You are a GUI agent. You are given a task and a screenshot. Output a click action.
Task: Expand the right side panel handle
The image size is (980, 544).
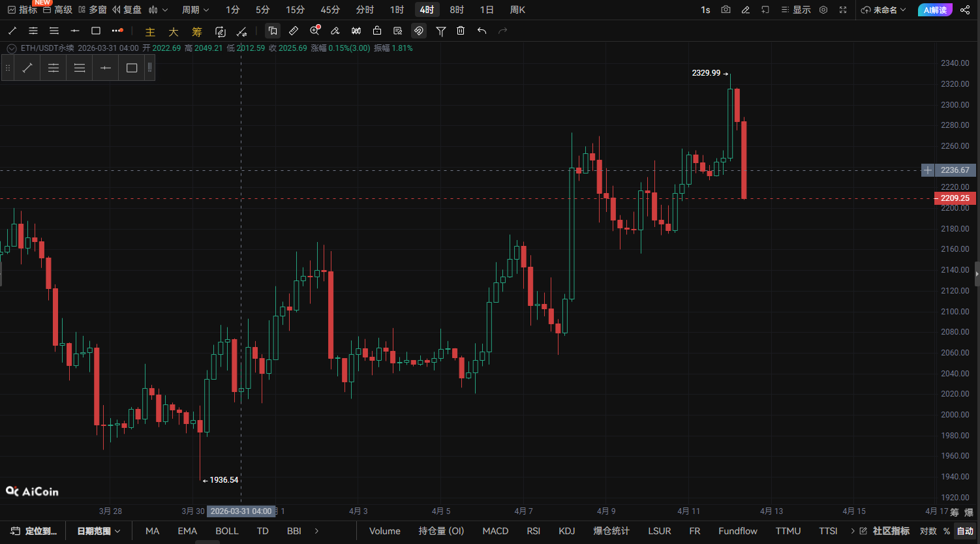977,274
